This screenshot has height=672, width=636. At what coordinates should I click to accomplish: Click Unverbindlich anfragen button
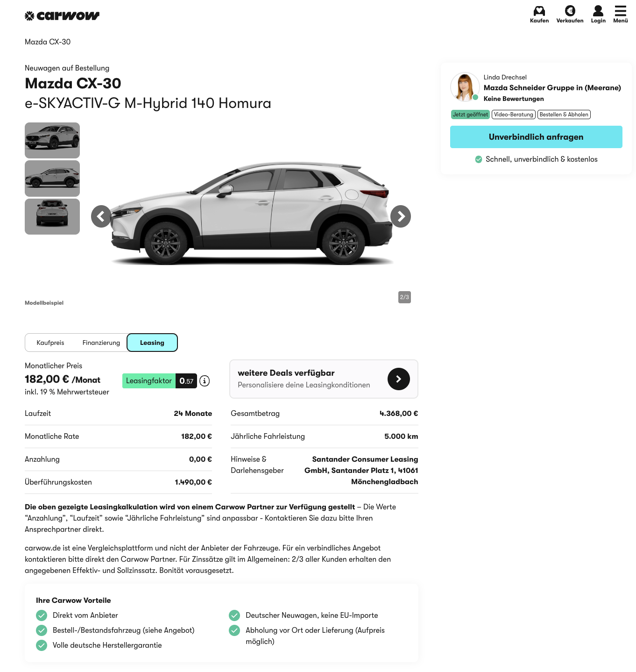coord(536,137)
